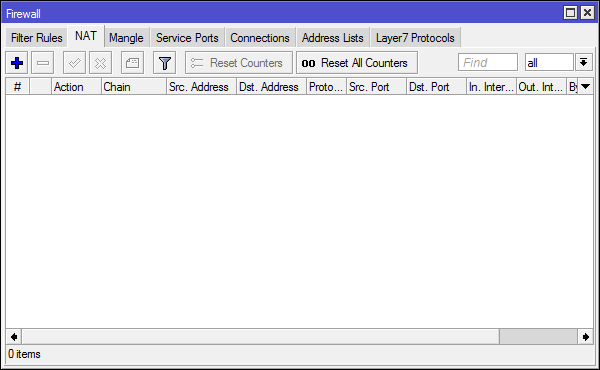Click the remove rule minus icon
This screenshot has height=370, width=600.
pos(42,63)
